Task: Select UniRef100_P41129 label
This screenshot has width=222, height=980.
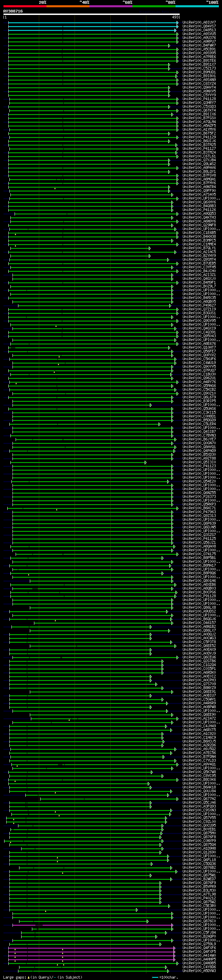Action: coord(199,137)
